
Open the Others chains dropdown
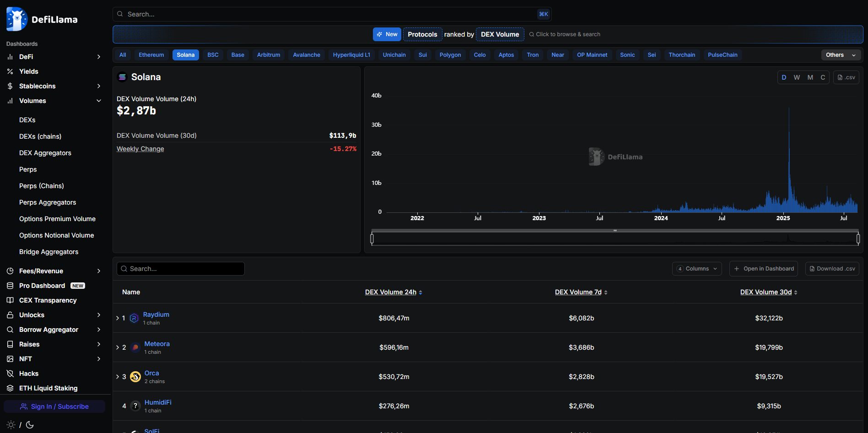tap(841, 55)
